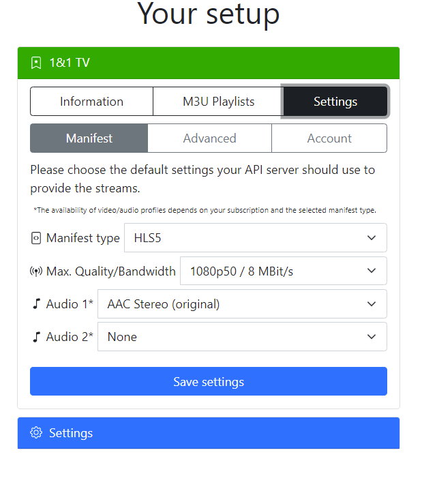Click the Your setup heading

[x=208, y=14]
